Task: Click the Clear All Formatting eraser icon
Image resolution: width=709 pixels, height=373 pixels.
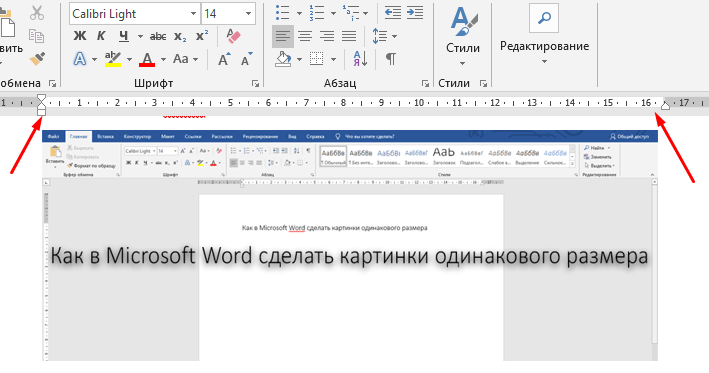Action: click(x=233, y=36)
